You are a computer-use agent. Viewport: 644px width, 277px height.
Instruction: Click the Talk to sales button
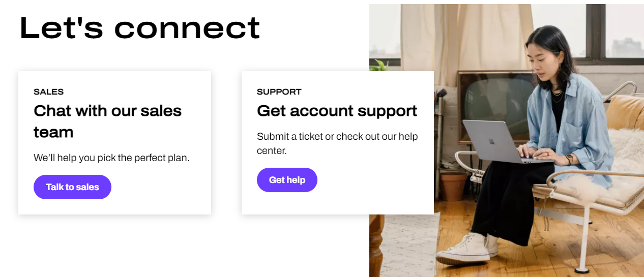[72, 187]
